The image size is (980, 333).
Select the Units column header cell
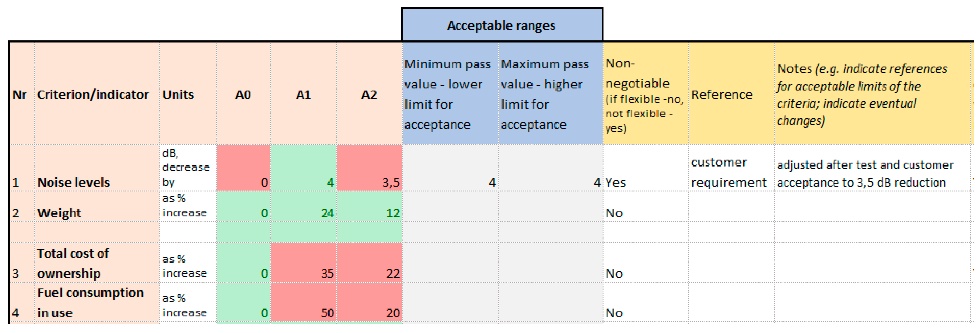click(x=188, y=94)
